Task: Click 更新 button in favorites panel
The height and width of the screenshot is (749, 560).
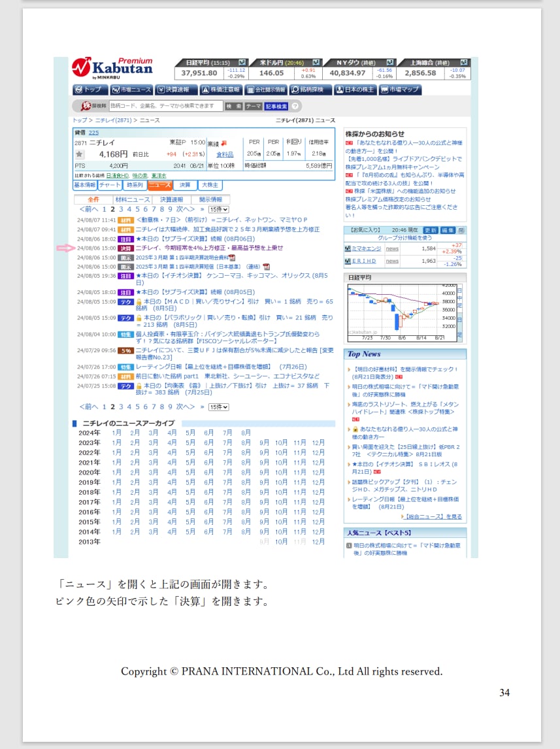Action: pyautogui.click(x=431, y=230)
